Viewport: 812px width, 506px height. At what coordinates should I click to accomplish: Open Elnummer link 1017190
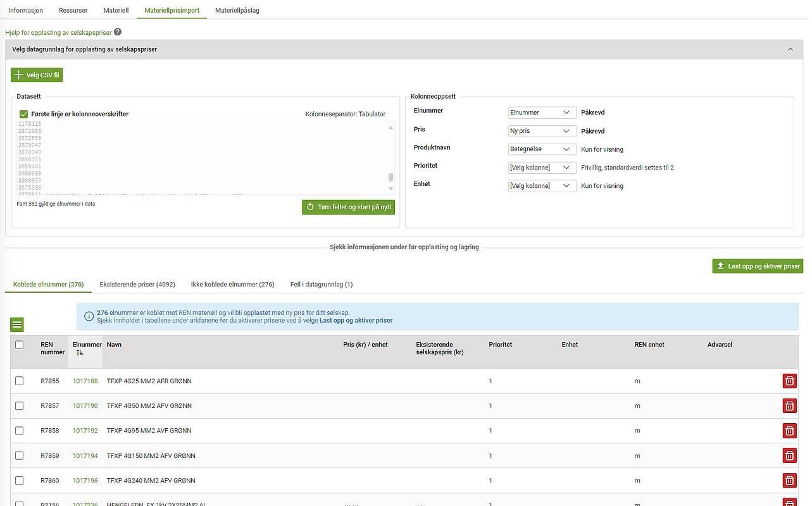tap(85, 405)
